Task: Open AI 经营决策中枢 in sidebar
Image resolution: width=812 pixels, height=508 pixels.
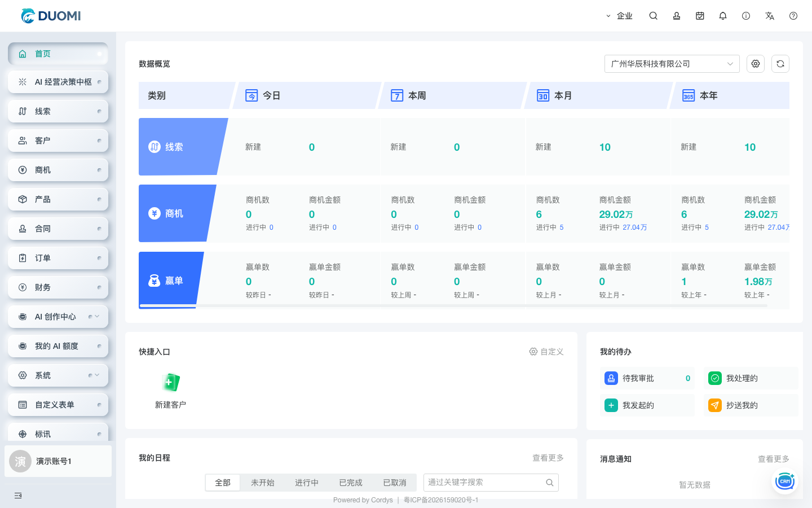Action: 58,82
